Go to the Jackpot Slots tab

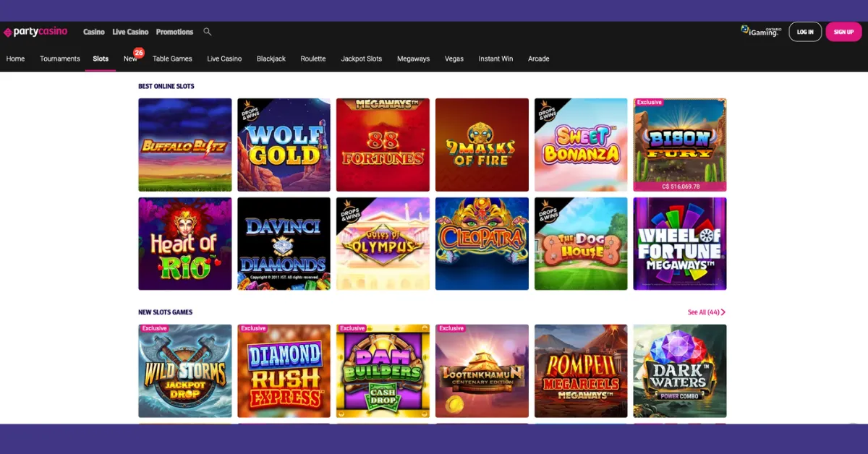tap(361, 59)
